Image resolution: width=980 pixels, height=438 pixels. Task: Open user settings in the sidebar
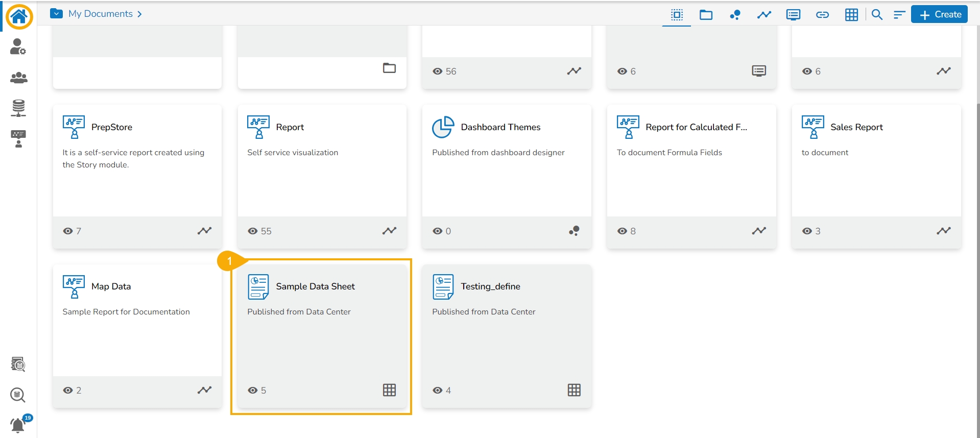18,47
